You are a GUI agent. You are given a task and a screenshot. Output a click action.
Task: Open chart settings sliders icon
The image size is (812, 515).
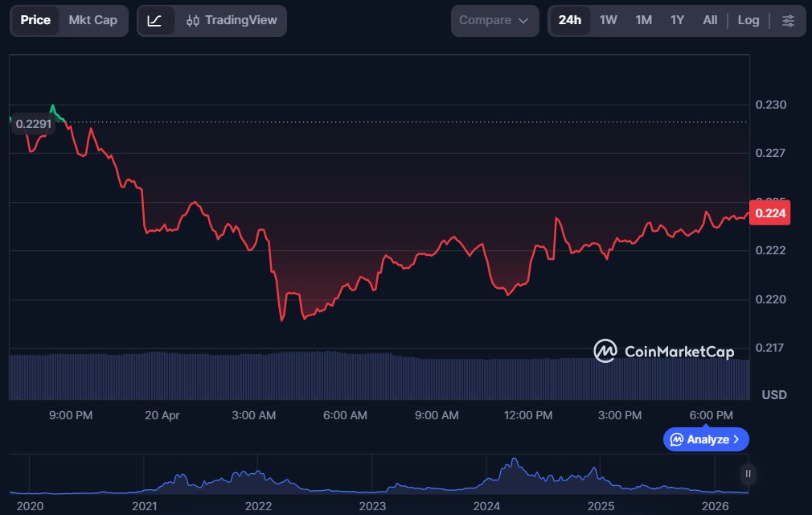point(788,20)
